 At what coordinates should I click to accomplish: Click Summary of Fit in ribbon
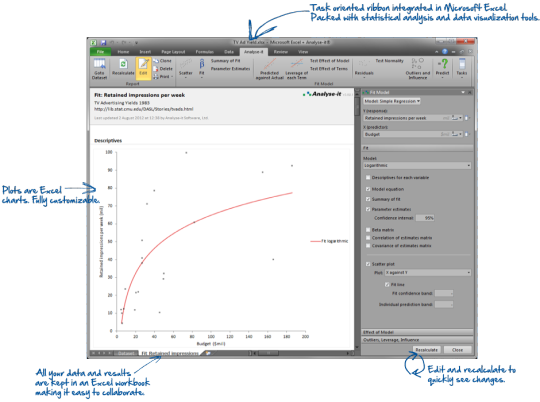pos(226,61)
